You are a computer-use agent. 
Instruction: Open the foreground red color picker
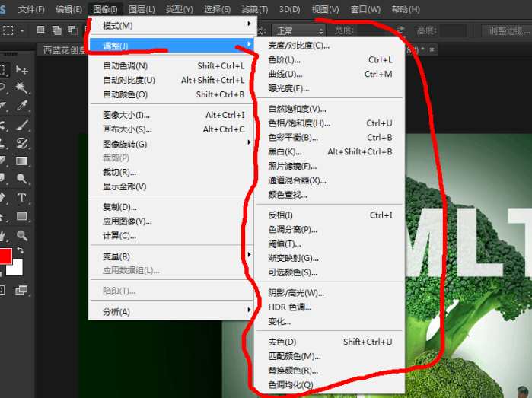pyautogui.click(x=5, y=256)
